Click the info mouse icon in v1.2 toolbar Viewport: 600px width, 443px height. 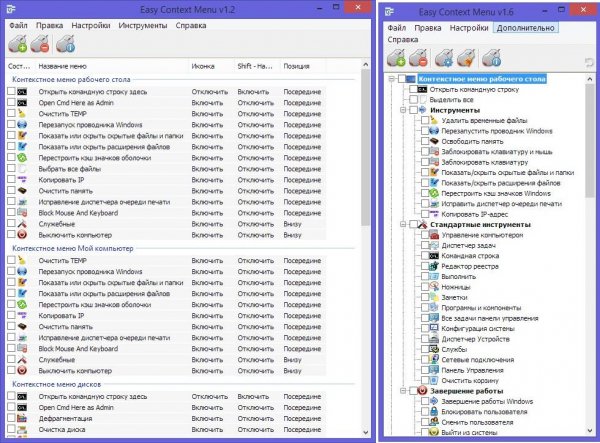(x=65, y=44)
